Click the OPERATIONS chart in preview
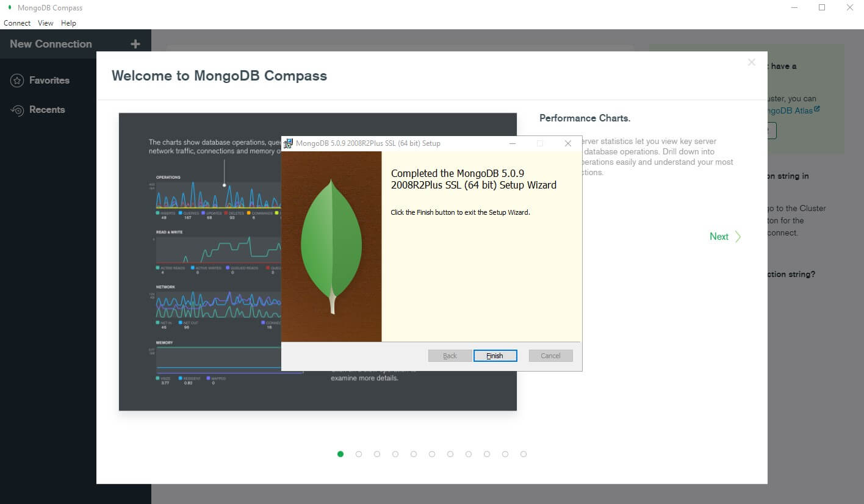This screenshot has height=504, width=864. [218, 195]
